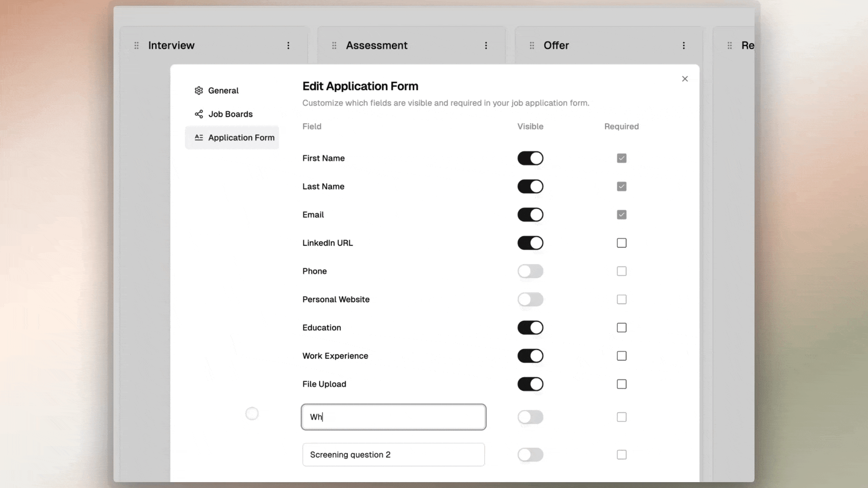This screenshot has width=868, height=488.
Task: Close the Edit Application Form dialog
Action: 685,79
